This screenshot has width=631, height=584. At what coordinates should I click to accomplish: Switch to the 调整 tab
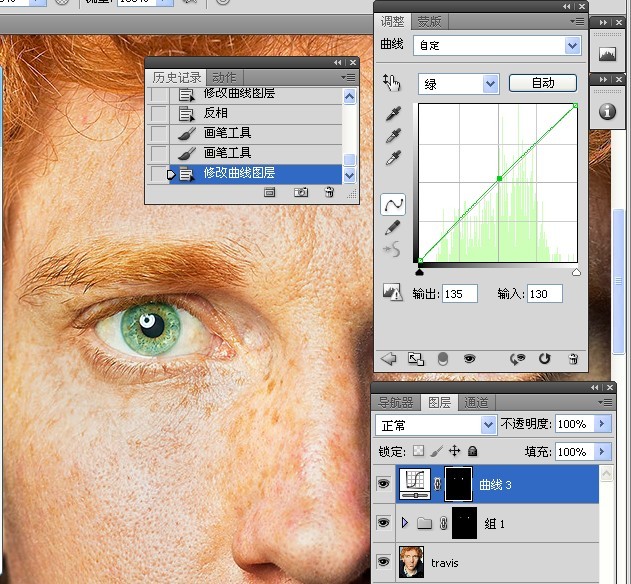tap(392, 21)
